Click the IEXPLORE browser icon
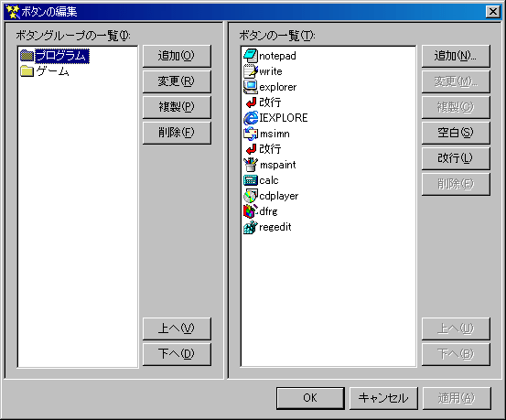506x420 pixels. coord(251,118)
